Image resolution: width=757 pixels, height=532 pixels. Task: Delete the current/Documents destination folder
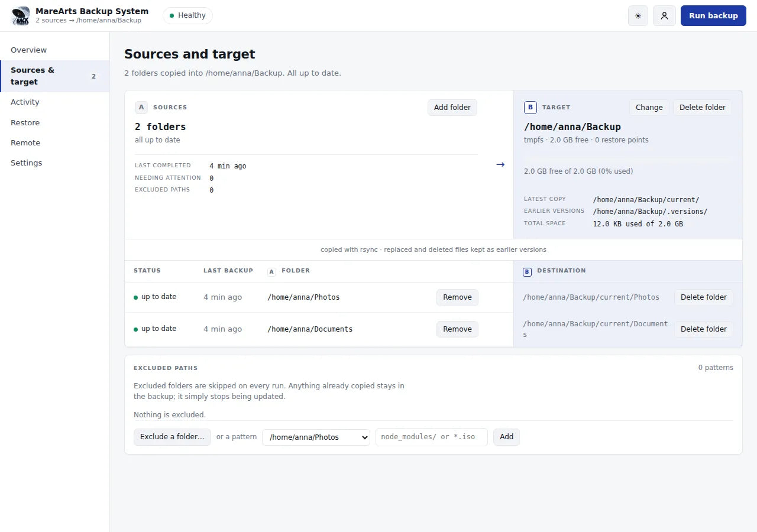(704, 329)
